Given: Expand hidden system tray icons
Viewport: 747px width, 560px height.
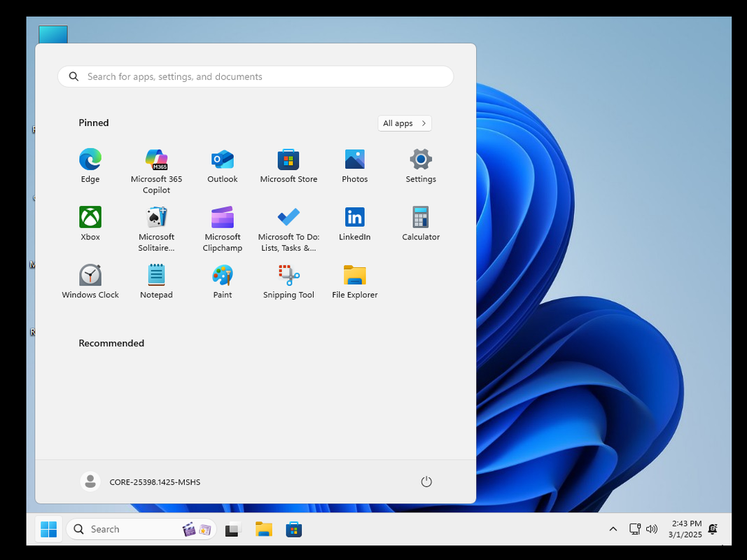Looking at the screenshot, I should point(613,529).
